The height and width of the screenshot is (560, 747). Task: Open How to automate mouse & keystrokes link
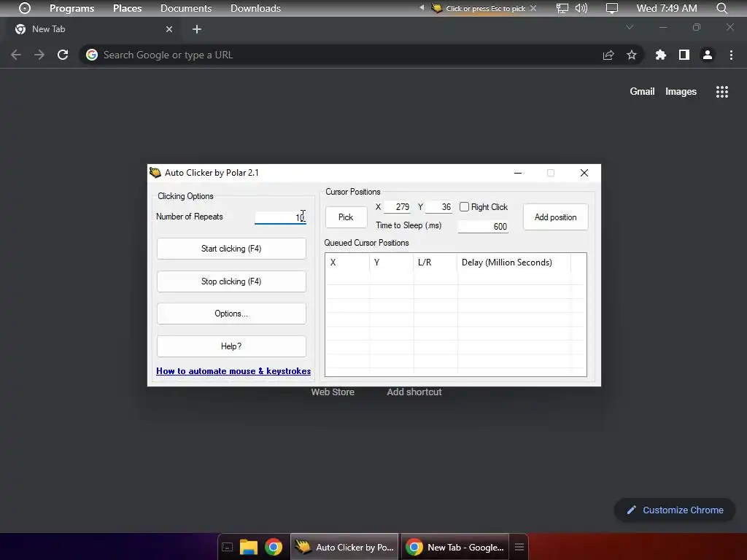(x=233, y=371)
